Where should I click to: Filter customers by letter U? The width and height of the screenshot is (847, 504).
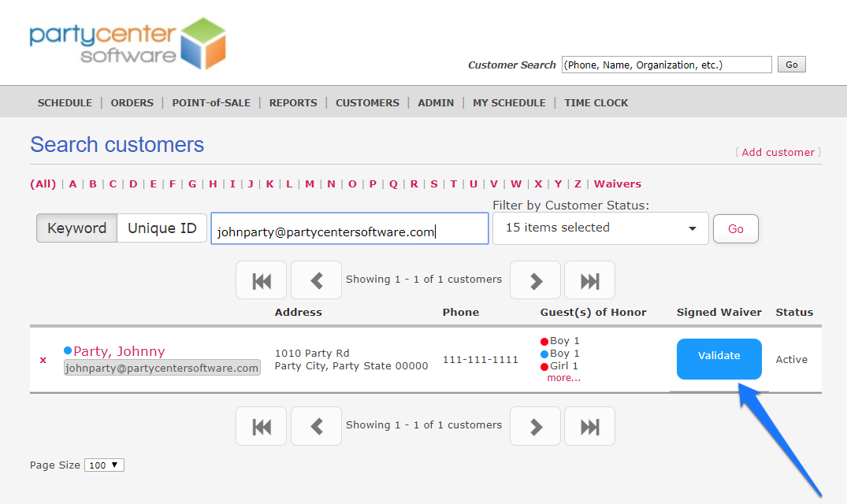click(474, 184)
